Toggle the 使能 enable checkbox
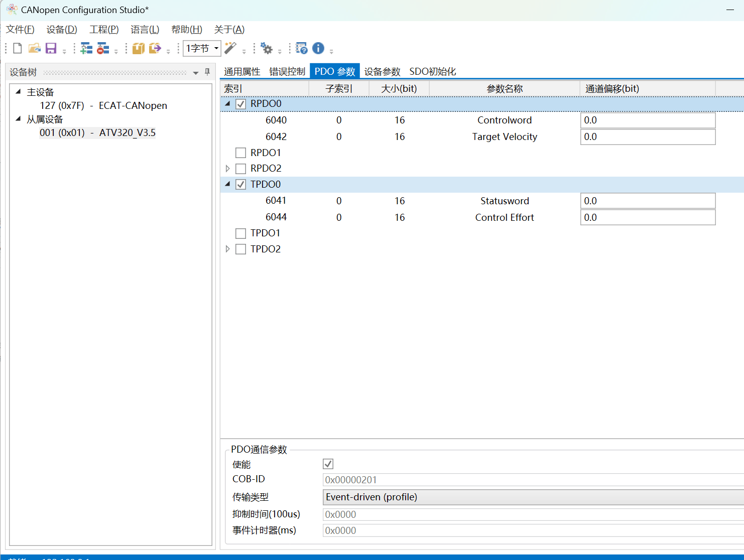The width and height of the screenshot is (744, 560). click(x=328, y=464)
